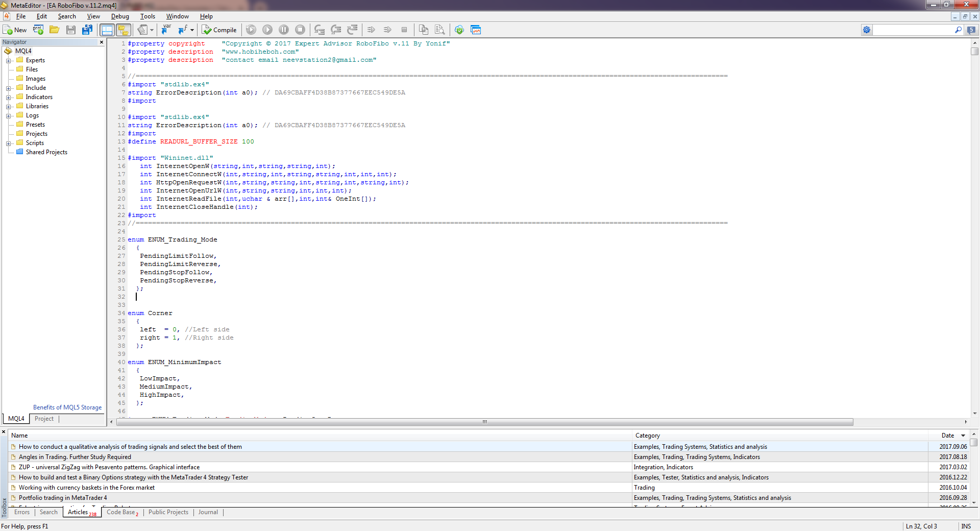This screenshot has width=980, height=531.
Task: Compile the current source file
Action: click(x=219, y=30)
